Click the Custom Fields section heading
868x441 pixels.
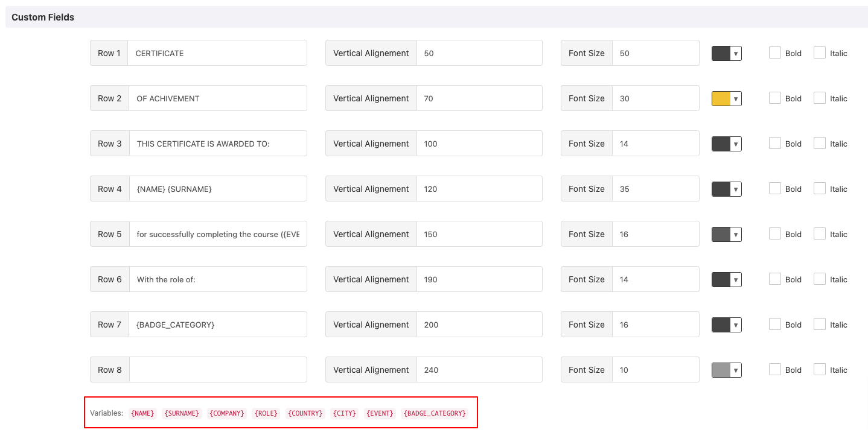click(x=43, y=17)
